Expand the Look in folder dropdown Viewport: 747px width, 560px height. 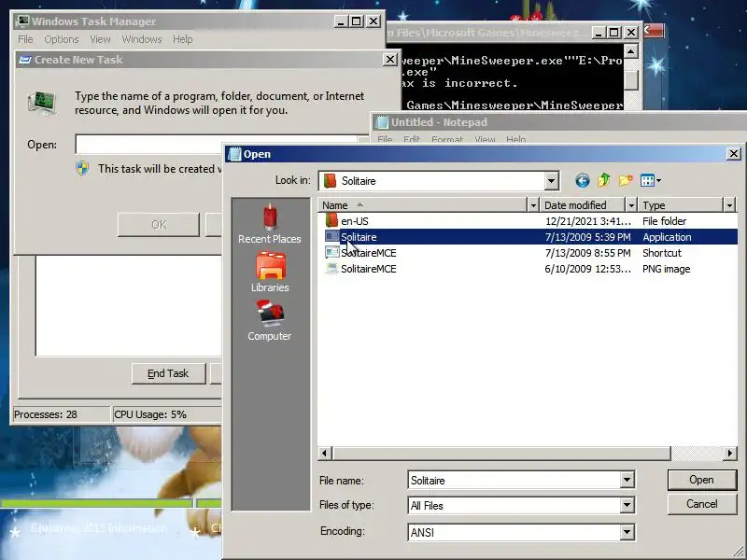551,180
